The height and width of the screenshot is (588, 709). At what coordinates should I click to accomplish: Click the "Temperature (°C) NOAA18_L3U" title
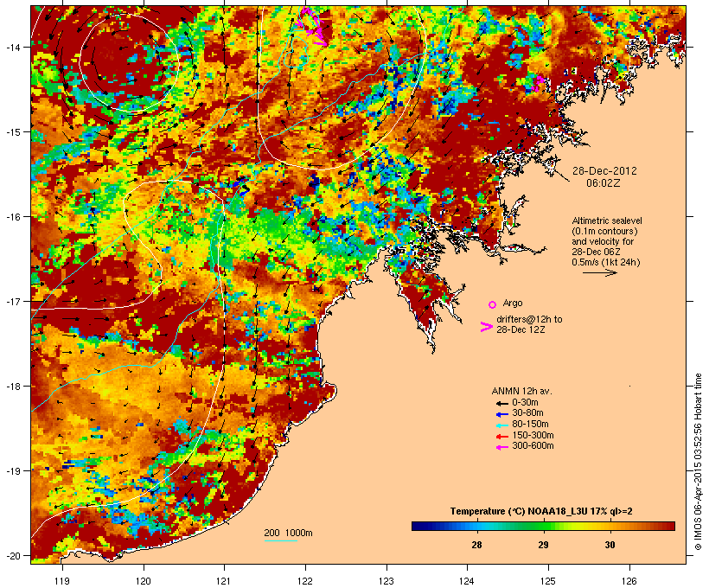click(x=519, y=511)
